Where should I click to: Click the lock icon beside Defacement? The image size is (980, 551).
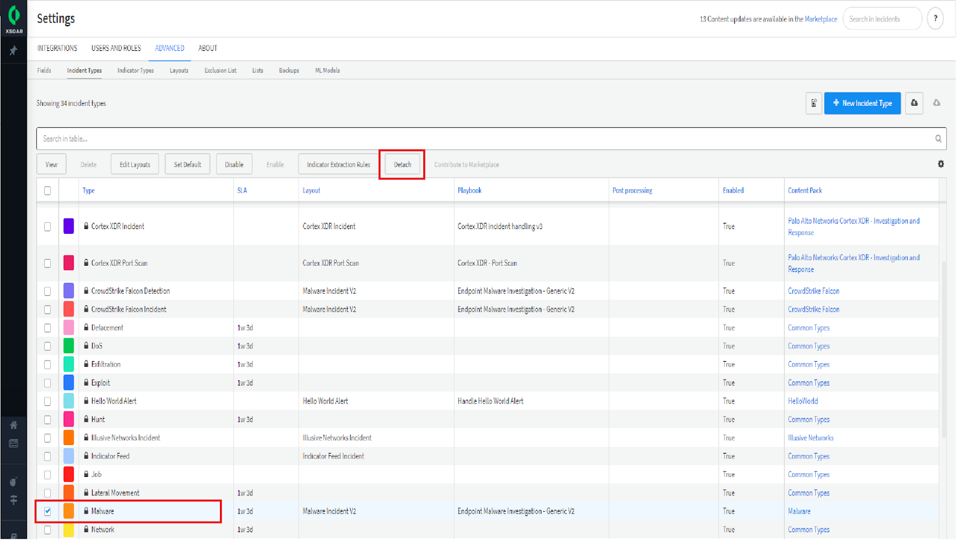point(86,327)
